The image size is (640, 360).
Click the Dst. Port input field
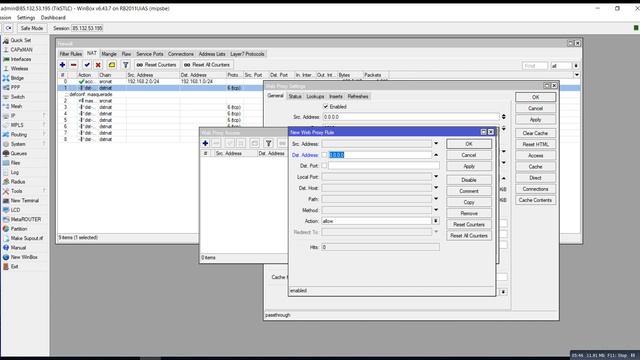tap(384, 166)
